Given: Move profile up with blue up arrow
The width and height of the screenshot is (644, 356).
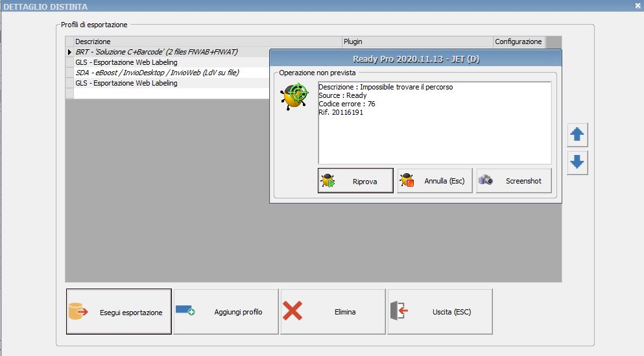Looking at the screenshot, I should [577, 135].
